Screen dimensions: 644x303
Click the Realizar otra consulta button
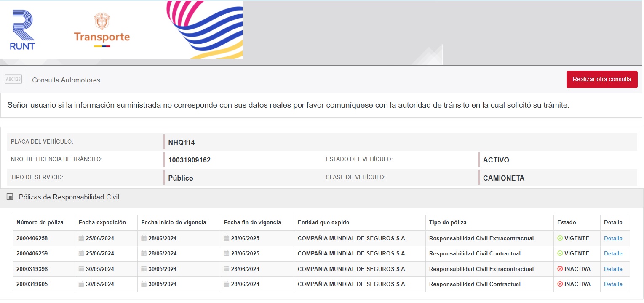tap(601, 79)
